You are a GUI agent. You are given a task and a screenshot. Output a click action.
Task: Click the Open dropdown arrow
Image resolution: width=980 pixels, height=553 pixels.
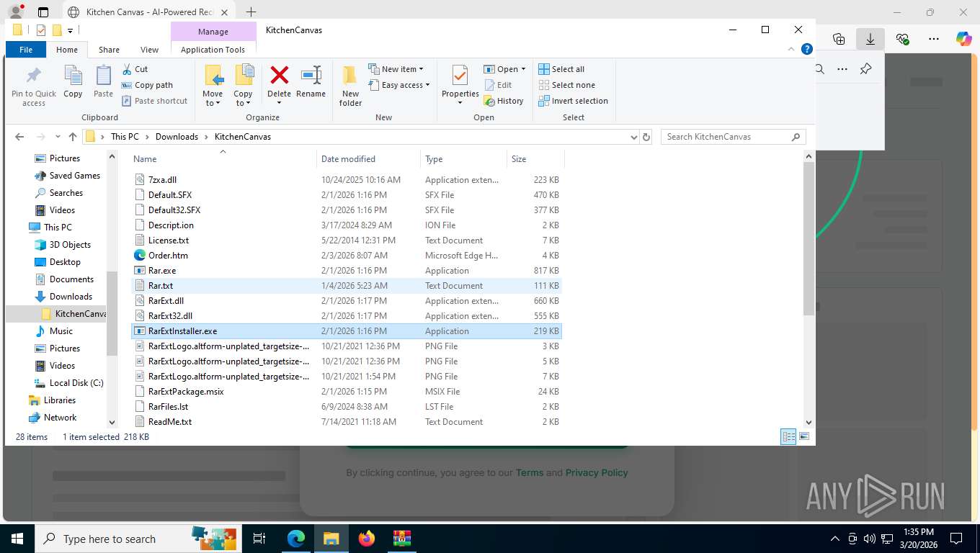(x=523, y=69)
